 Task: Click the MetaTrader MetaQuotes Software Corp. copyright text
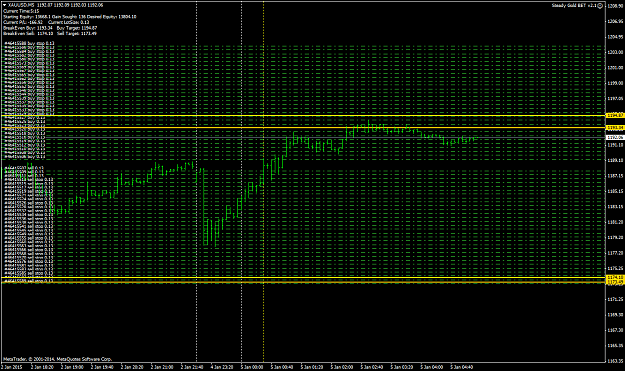pyautogui.click(x=57, y=359)
